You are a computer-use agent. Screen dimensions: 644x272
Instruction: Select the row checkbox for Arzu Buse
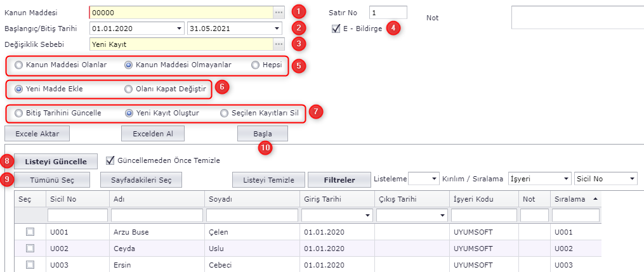point(30,232)
